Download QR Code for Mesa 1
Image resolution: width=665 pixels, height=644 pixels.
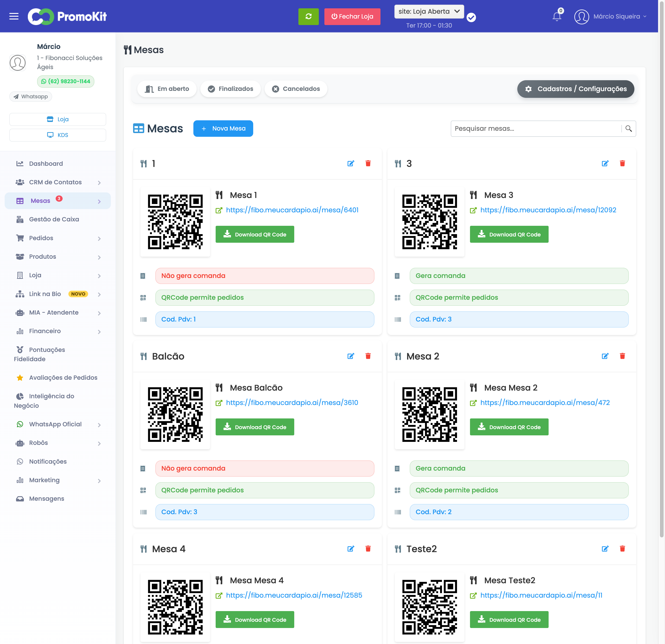tap(255, 234)
